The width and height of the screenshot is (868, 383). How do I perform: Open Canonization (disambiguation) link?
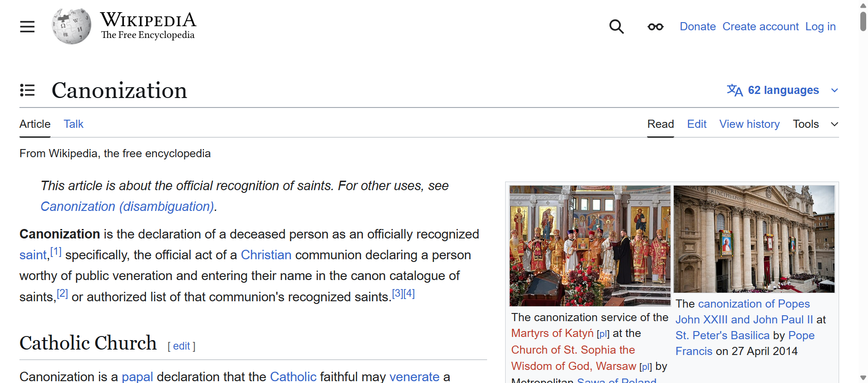coord(127,206)
